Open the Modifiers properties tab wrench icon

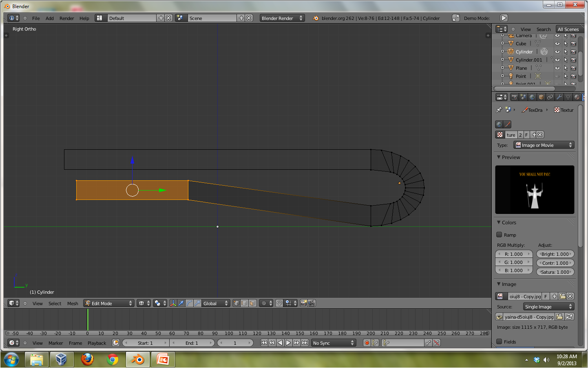coord(559,97)
